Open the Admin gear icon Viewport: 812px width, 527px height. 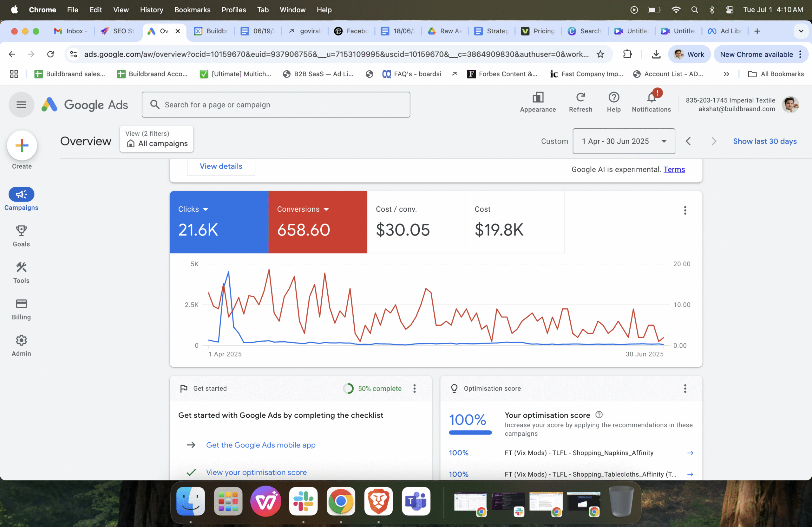(x=21, y=340)
